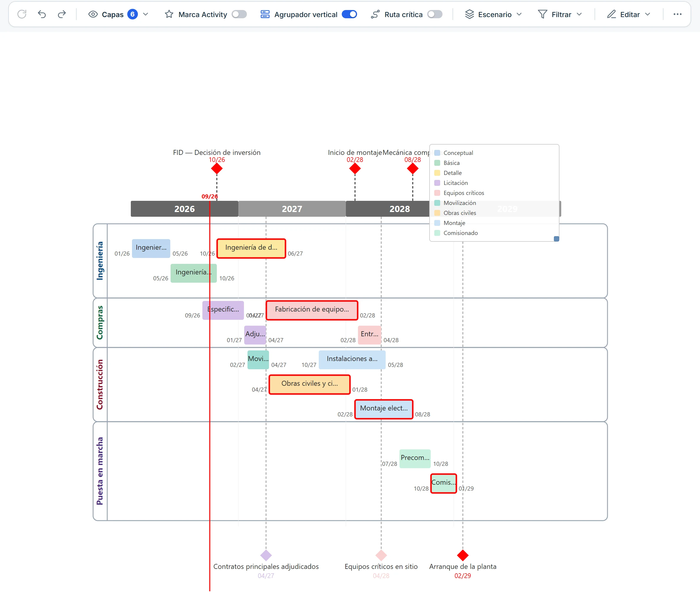Expand the Filtrar dropdown chevron

coord(579,14)
